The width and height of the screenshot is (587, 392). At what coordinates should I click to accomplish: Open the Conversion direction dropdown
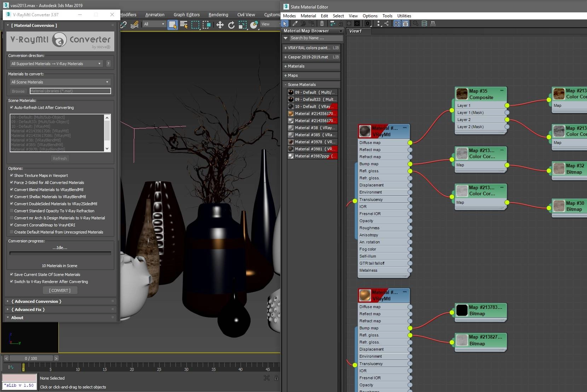(56, 64)
